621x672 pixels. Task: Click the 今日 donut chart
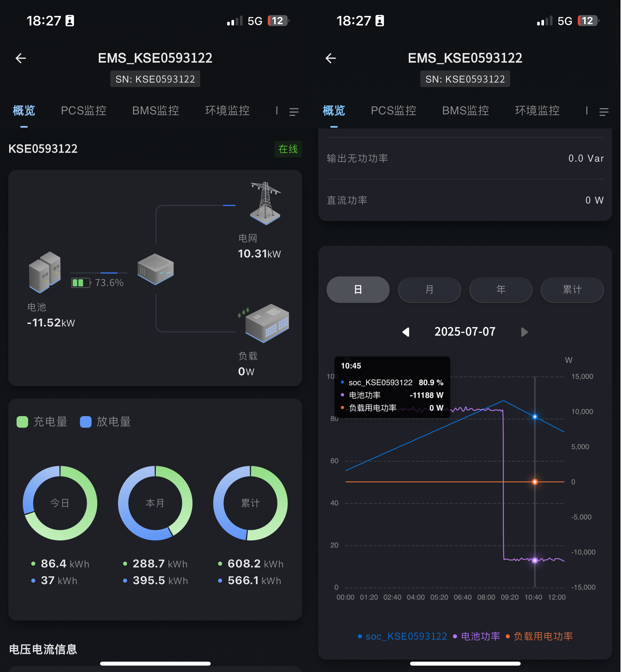click(60, 503)
